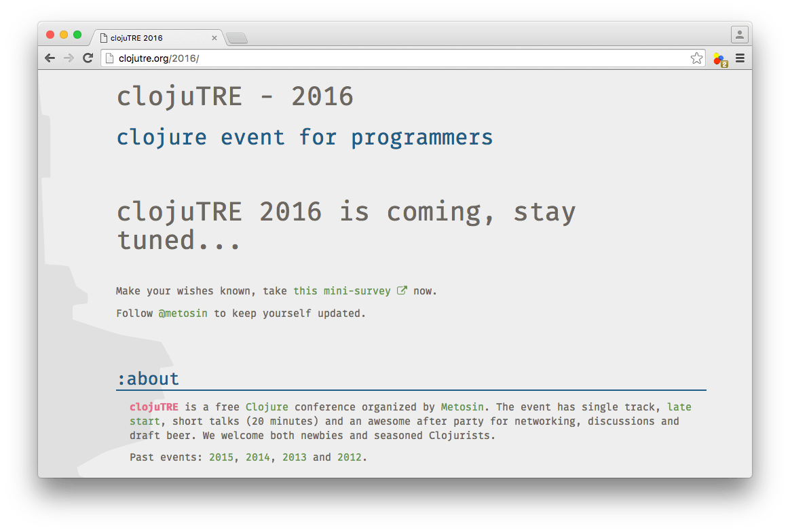Click 'clojuTRE 2016 is coming, stay tuned...' heading
Screen dimensions: 790x532
[347, 225]
